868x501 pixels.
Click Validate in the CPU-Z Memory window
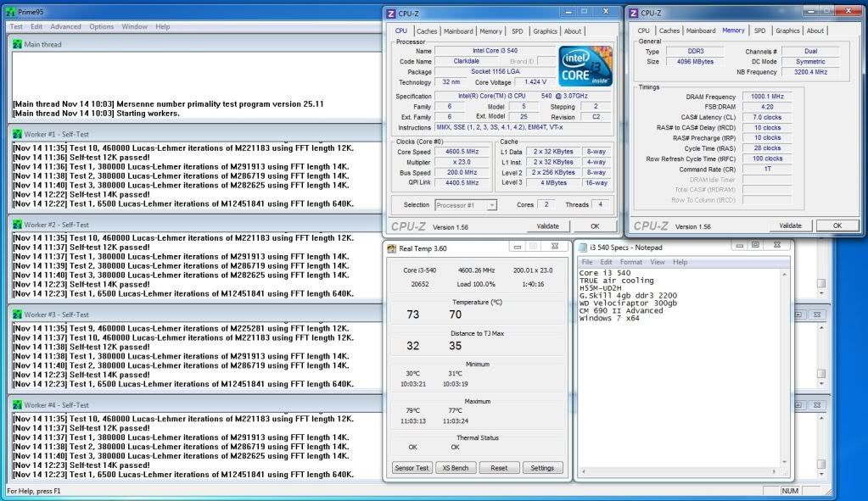pyautogui.click(x=790, y=225)
